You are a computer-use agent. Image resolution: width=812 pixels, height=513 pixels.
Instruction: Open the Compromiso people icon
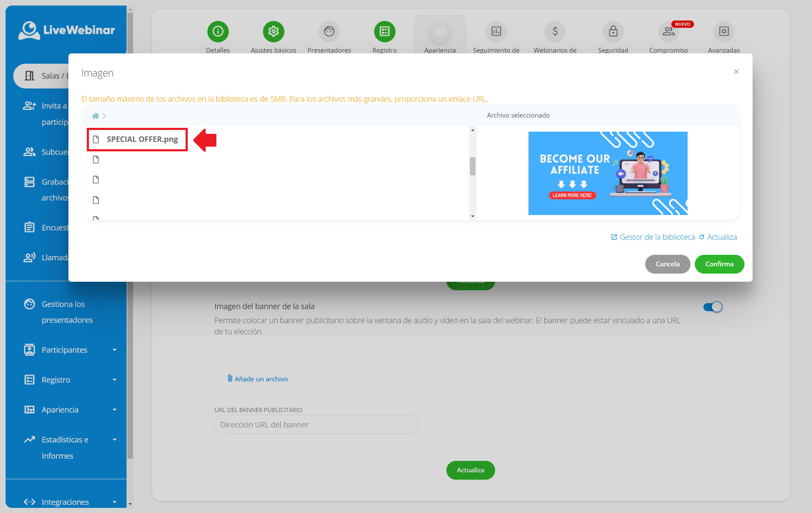(x=669, y=31)
